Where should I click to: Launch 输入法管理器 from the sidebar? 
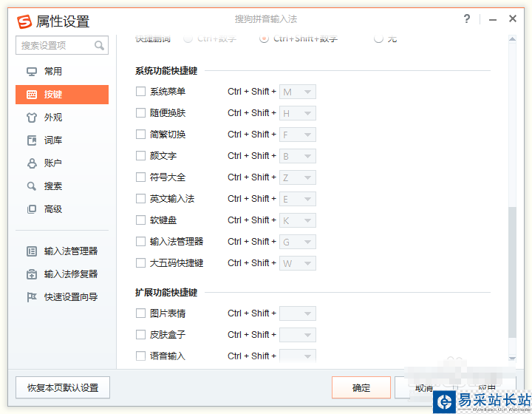coord(62,251)
